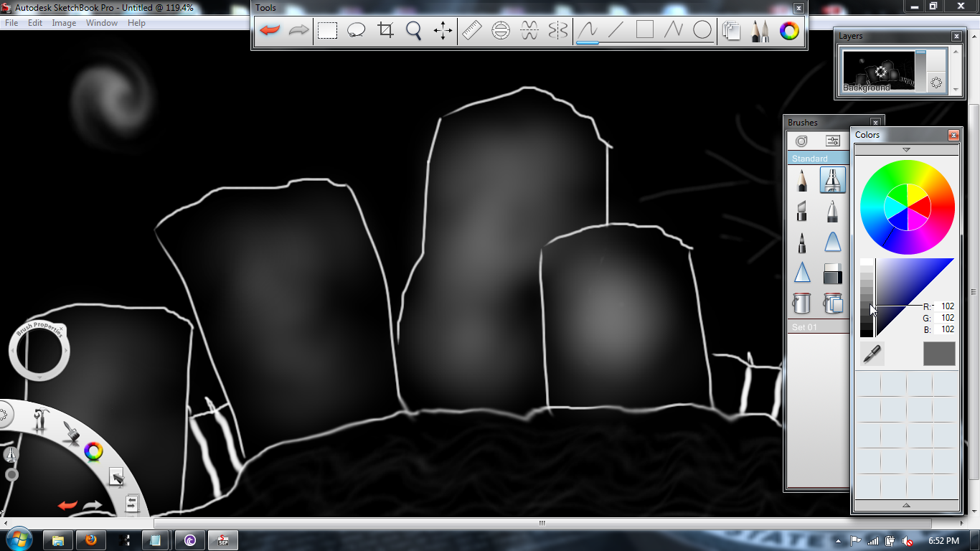Toggle the Ruler tool

(x=472, y=30)
